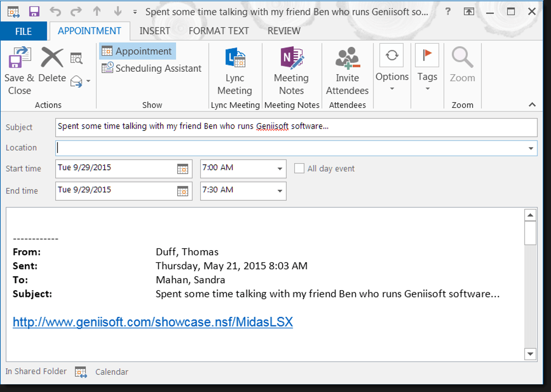The width and height of the screenshot is (551, 392).
Task: Select the Appointment view button
Action: point(137,51)
